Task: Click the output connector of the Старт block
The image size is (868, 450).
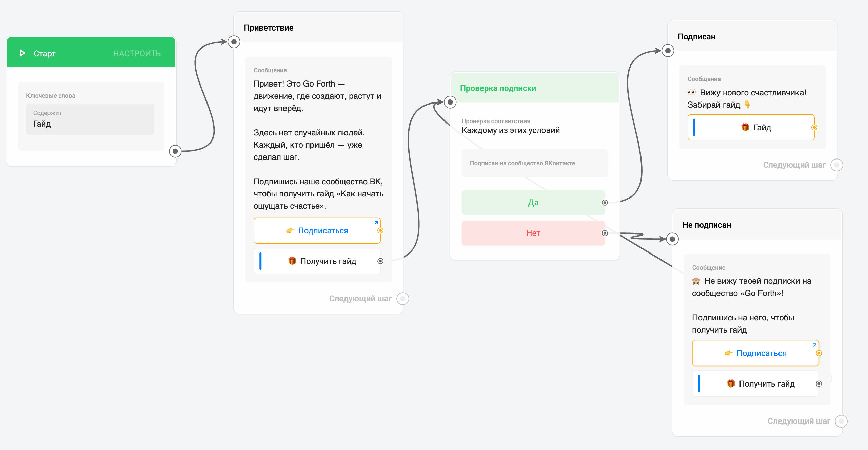Action: click(175, 151)
